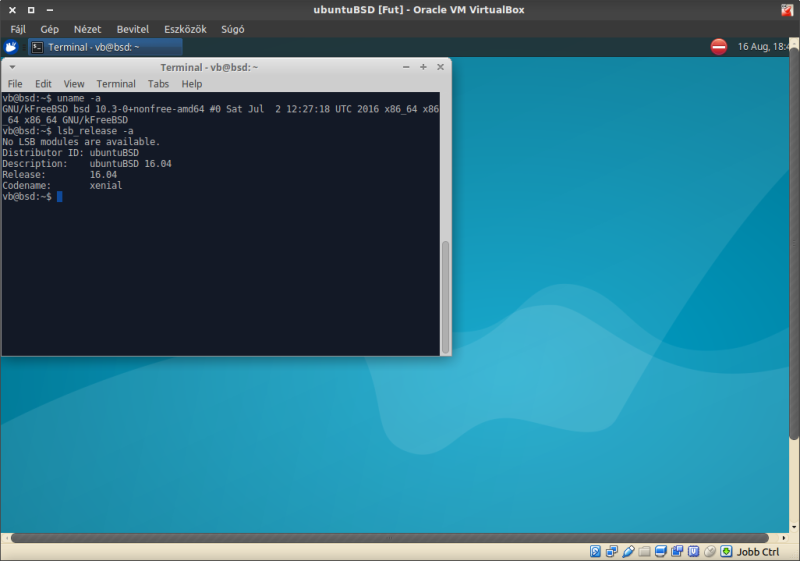Click the 'Release: 16.04' line
This screenshot has width=800, height=561.
click(x=60, y=174)
